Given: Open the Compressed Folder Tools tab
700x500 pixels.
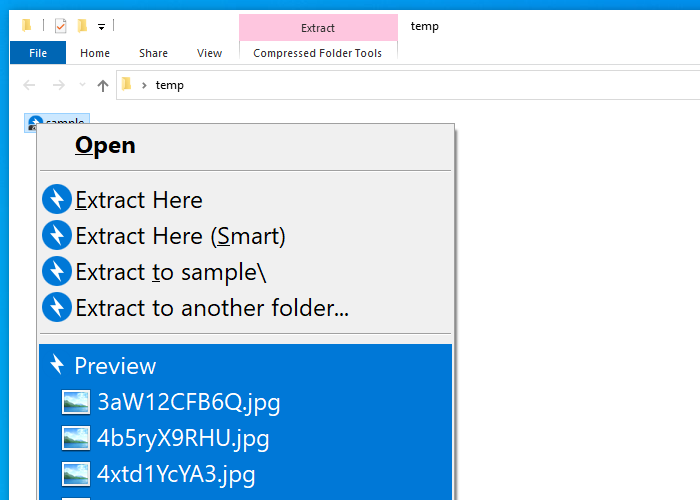Looking at the screenshot, I should point(317,53).
